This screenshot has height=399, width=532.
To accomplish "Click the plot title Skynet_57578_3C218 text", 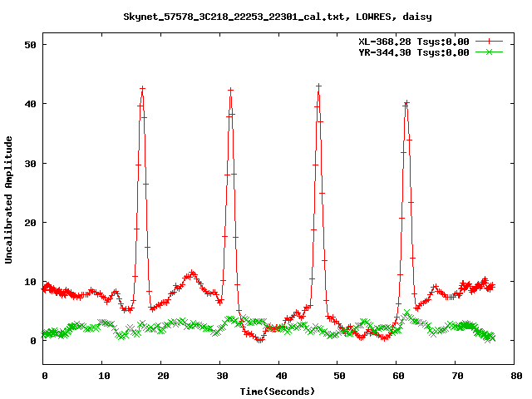I will [277, 17].
